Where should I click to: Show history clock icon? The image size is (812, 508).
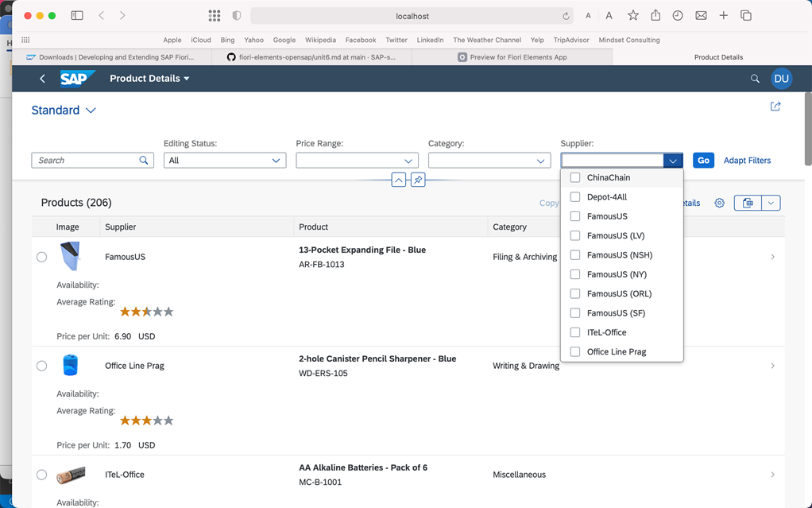678,16
